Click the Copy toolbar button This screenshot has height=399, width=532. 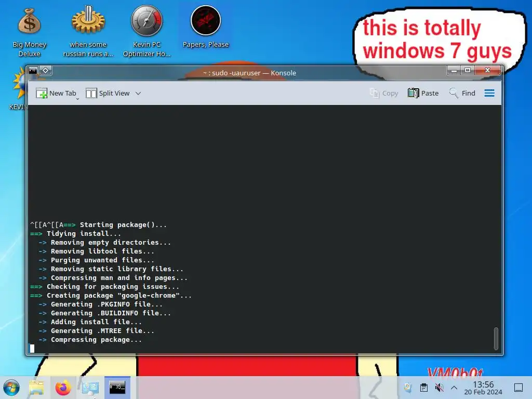tap(384, 93)
